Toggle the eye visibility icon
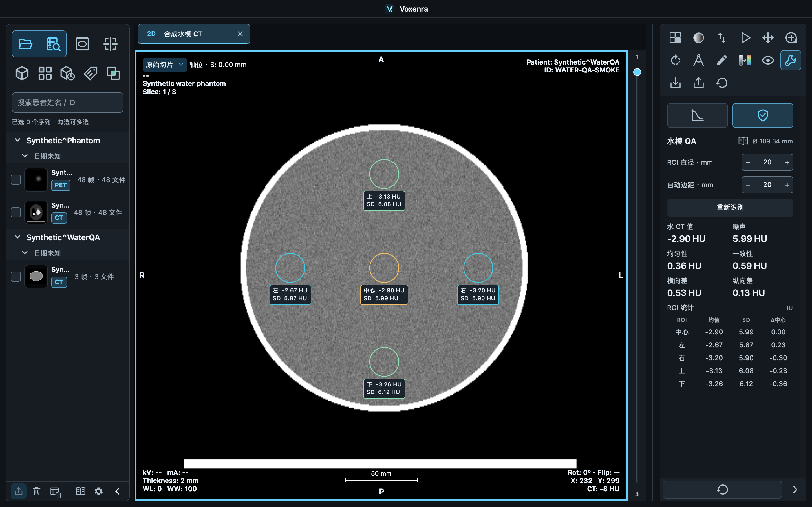The height and width of the screenshot is (507, 812). (x=768, y=60)
